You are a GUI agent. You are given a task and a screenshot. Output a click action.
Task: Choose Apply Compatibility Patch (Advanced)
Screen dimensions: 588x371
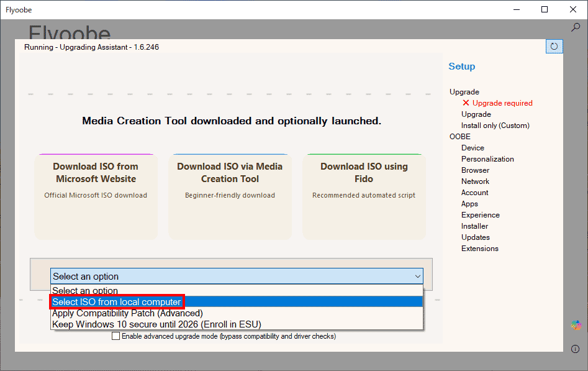[x=237, y=313]
